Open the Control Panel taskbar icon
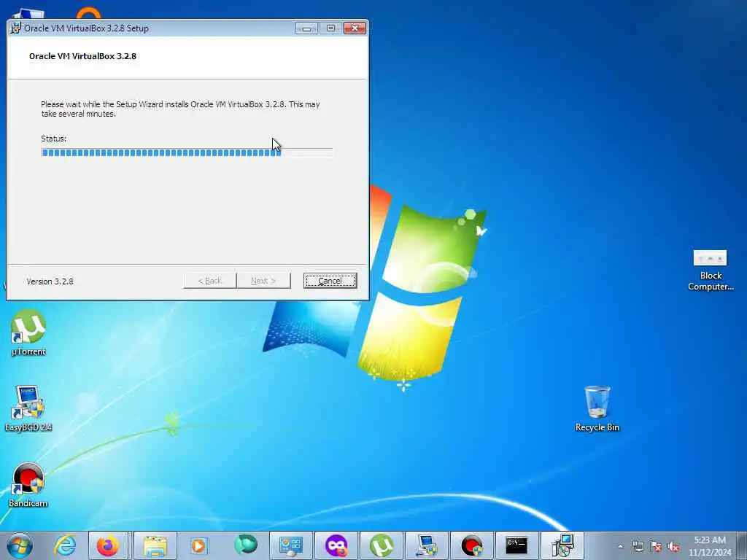 [x=290, y=545]
